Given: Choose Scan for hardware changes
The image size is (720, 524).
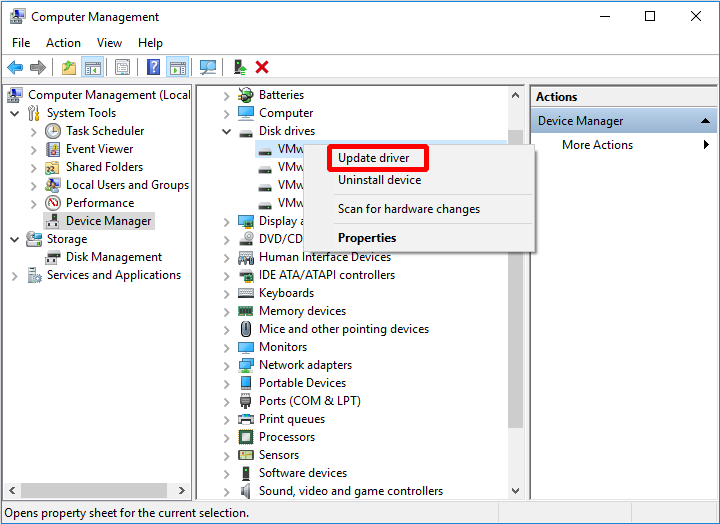Looking at the screenshot, I should coord(409,209).
